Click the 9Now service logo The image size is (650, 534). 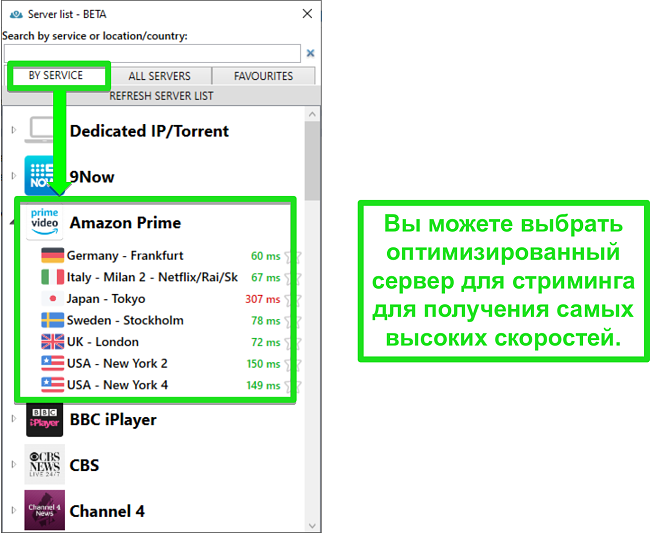44,175
